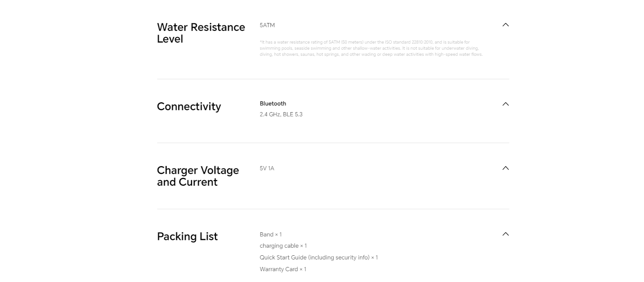644x282 pixels.
Task: Click the Quick Start Guide list item
Action: (319, 258)
